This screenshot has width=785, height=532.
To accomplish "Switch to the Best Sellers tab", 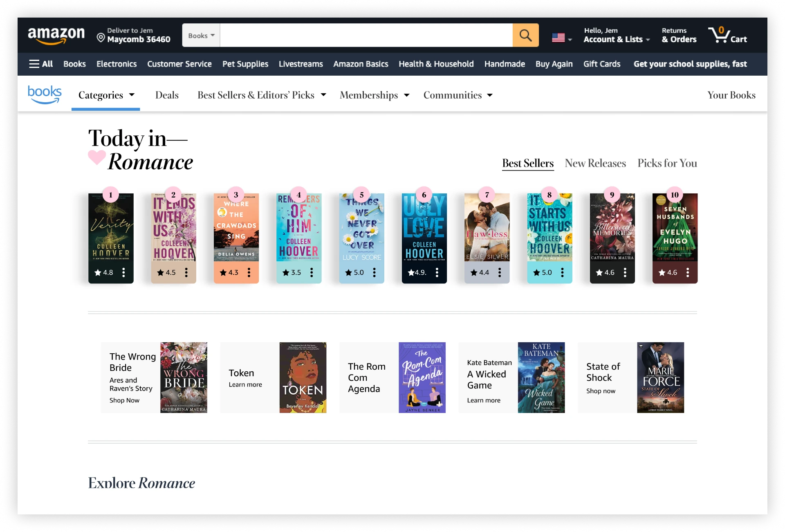I will click(528, 163).
